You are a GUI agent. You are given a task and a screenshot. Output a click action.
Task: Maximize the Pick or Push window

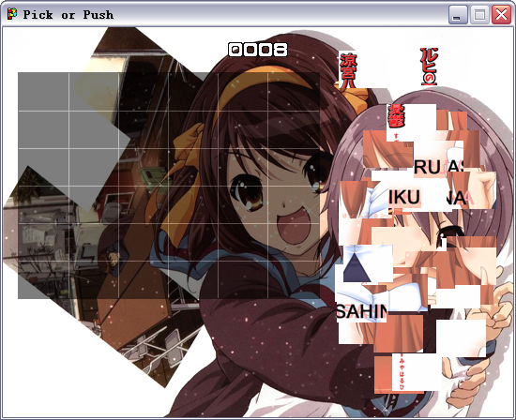coord(479,15)
